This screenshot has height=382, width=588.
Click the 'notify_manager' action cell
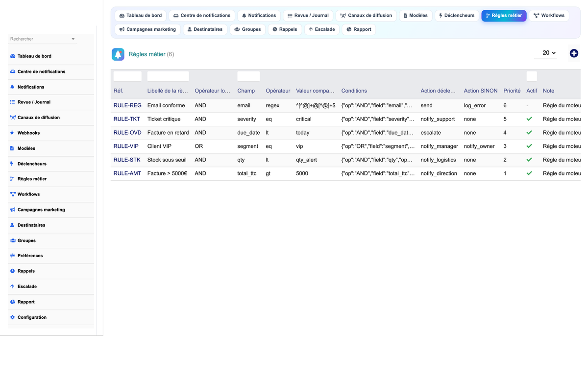pyautogui.click(x=440, y=146)
